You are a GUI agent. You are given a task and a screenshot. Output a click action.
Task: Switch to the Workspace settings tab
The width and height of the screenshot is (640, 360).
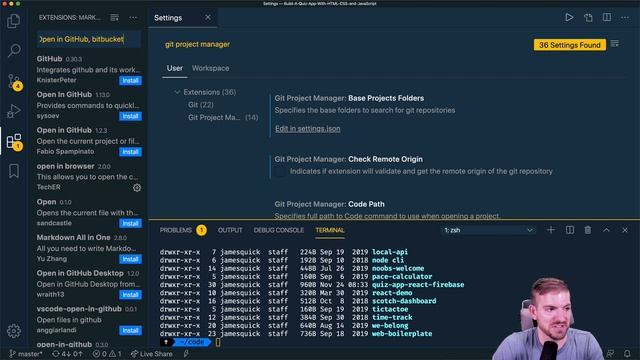click(210, 68)
